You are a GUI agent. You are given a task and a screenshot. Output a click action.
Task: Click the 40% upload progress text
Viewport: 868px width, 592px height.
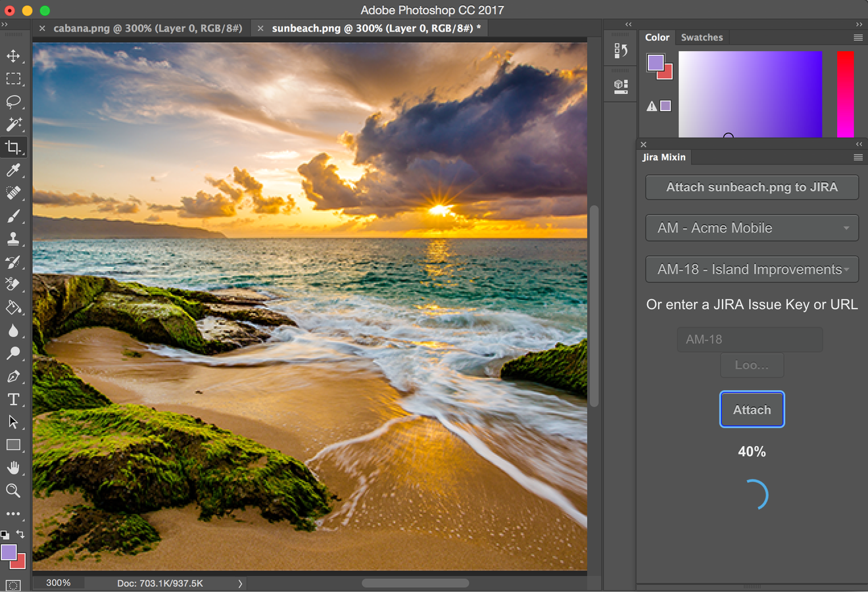752,452
